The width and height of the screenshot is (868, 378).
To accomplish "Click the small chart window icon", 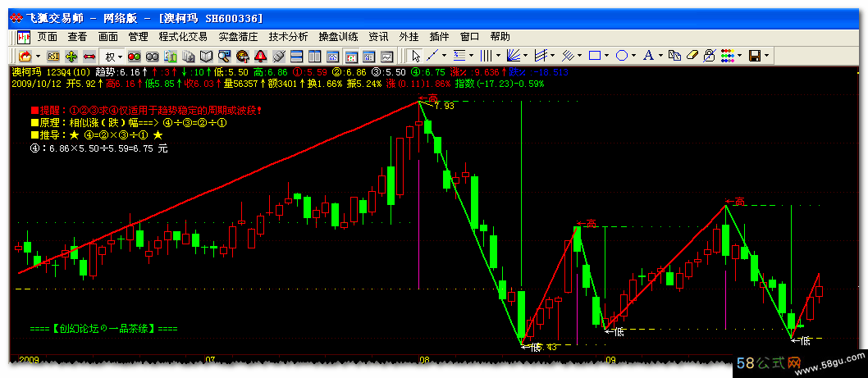I will 333,56.
